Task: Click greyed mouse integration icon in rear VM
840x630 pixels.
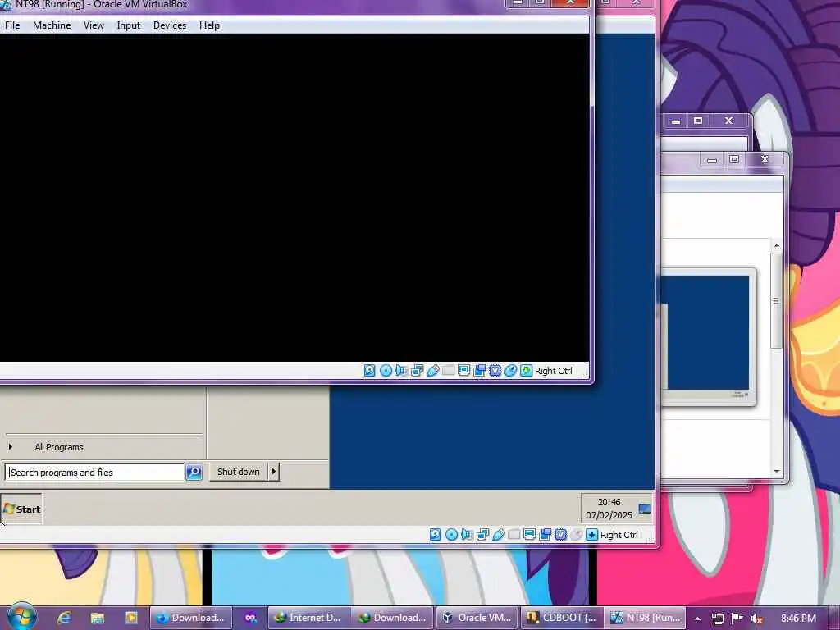Action: click(576, 534)
